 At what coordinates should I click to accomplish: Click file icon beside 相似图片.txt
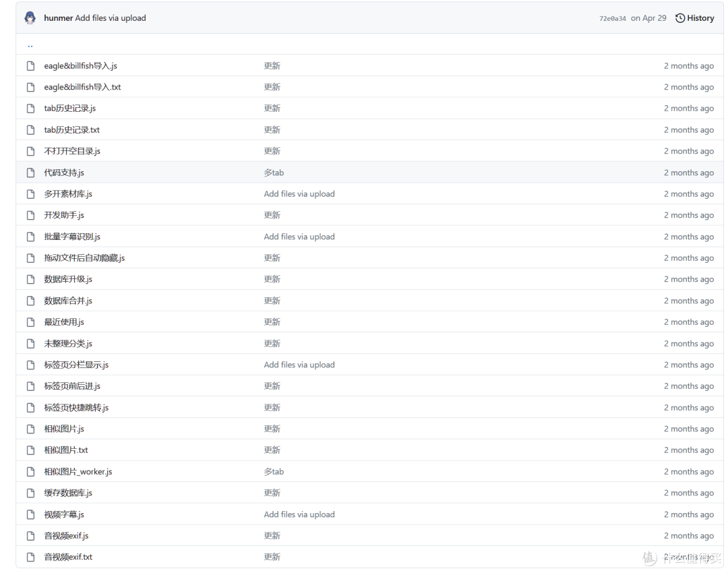[x=30, y=450]
